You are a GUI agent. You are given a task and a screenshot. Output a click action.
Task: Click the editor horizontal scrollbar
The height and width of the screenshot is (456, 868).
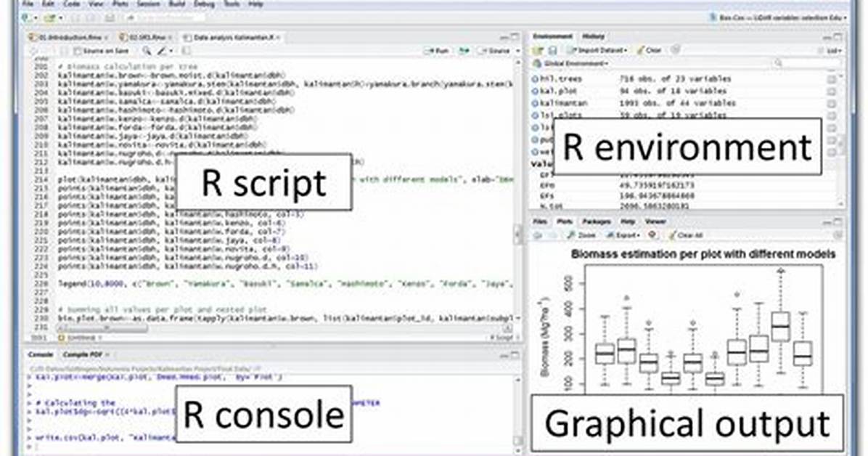coord(102,328)
